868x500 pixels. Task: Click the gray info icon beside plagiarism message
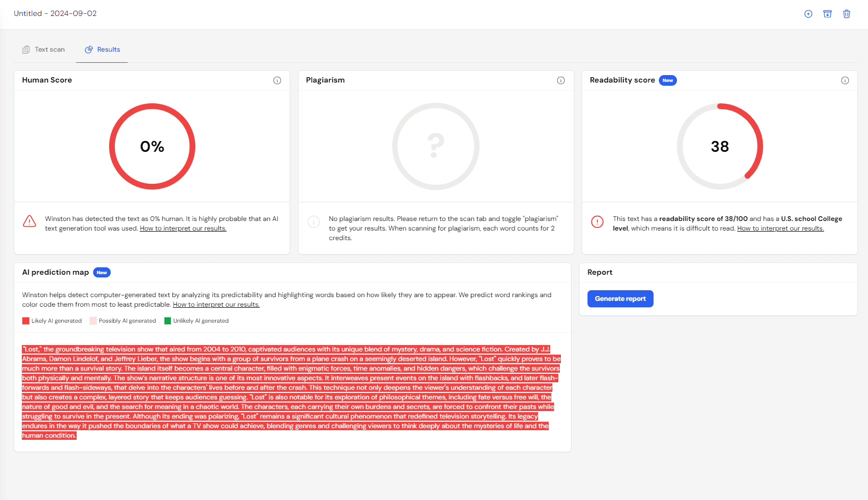pos(313,222)
